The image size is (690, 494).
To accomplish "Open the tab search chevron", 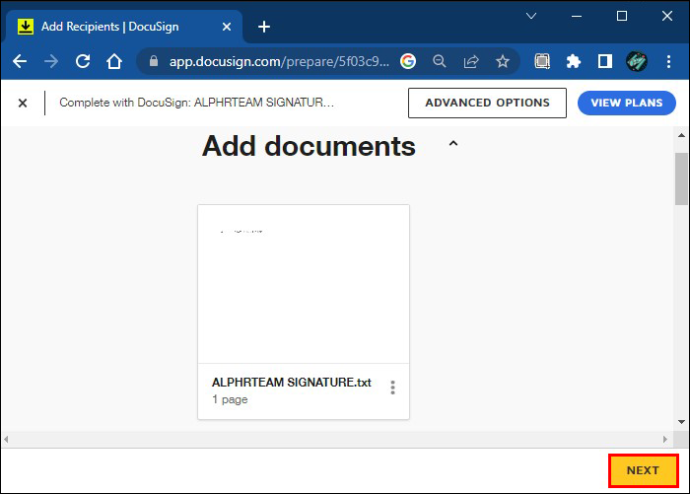I will pos(531,16).
